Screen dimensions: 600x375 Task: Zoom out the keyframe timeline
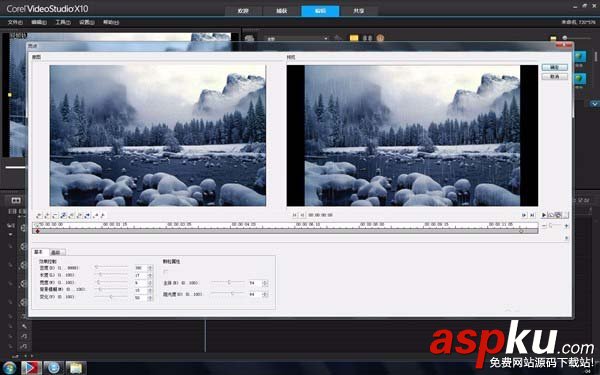tap(544, 226)
